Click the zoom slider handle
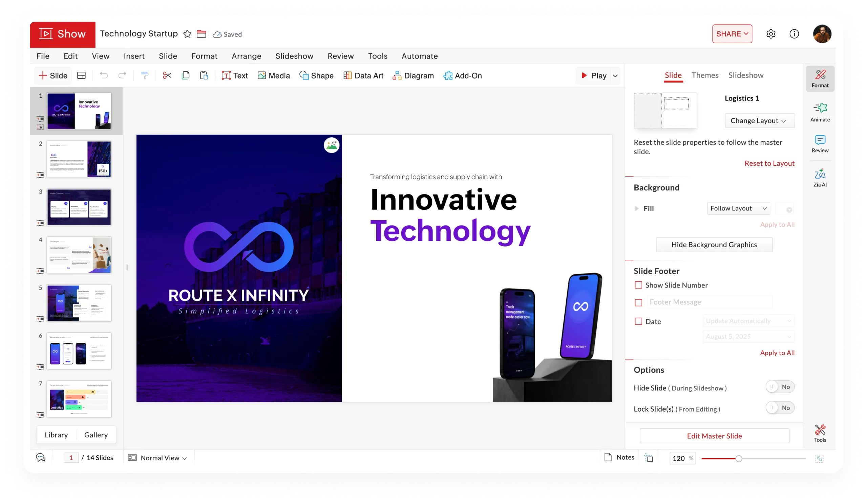The width and height of the screenshot is (866, 504). click(x=739, y=459)
